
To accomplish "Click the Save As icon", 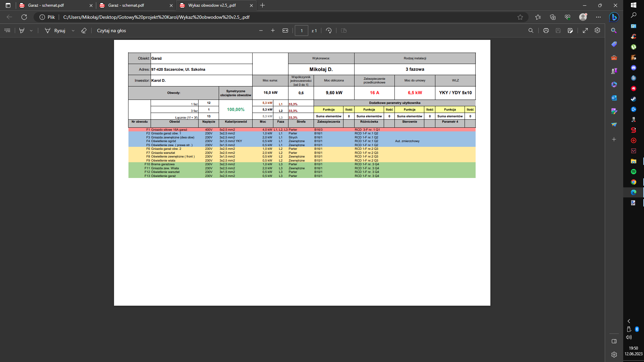I will [x=570, y=31].
